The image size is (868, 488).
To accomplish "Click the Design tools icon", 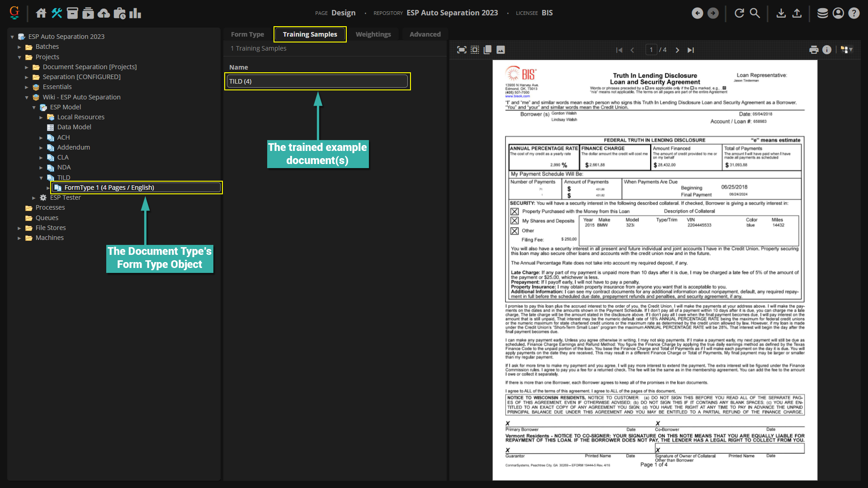I will 57,13.
